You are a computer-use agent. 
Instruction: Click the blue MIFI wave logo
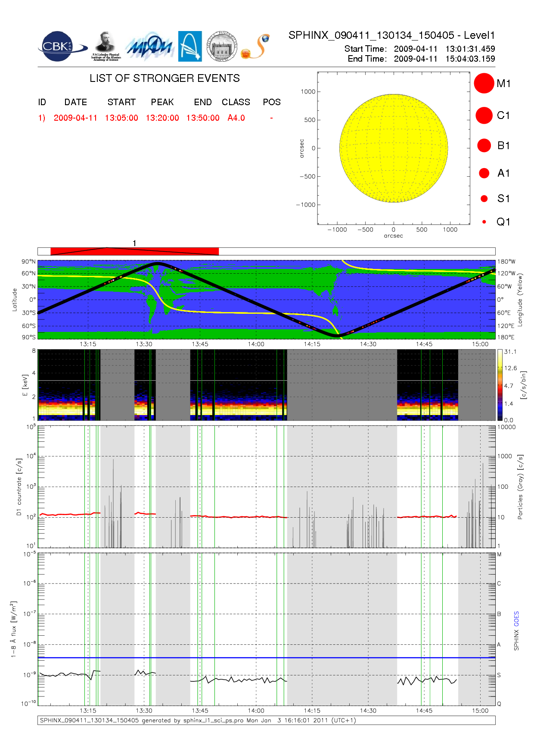(x=149, y=47)
